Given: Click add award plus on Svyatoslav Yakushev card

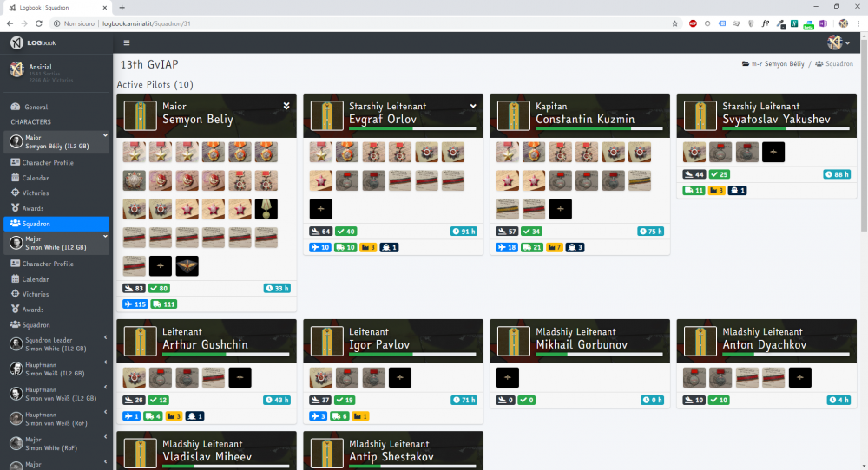Looking at the screenshot, I should 773,152.
